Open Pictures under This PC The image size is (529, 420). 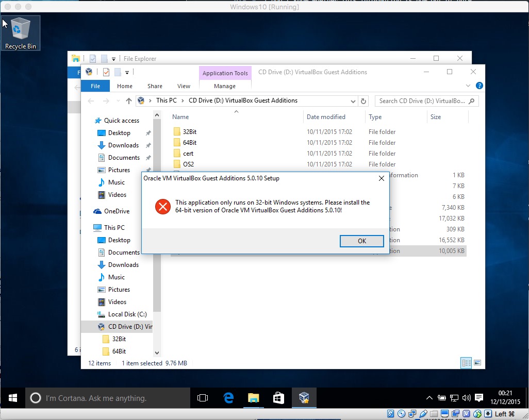(x=119, y=290)
